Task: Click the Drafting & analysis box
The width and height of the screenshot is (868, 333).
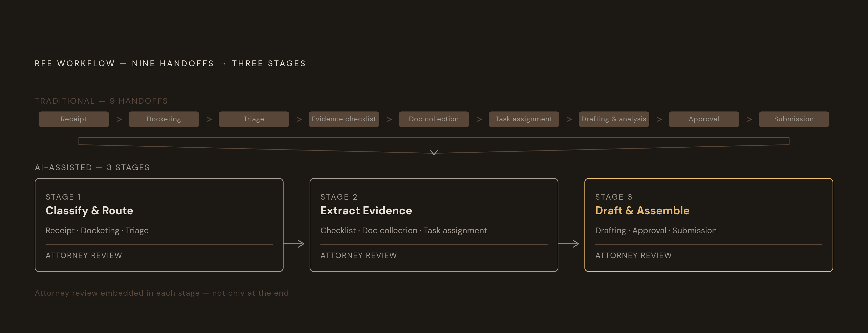Action: coord(614,119)
